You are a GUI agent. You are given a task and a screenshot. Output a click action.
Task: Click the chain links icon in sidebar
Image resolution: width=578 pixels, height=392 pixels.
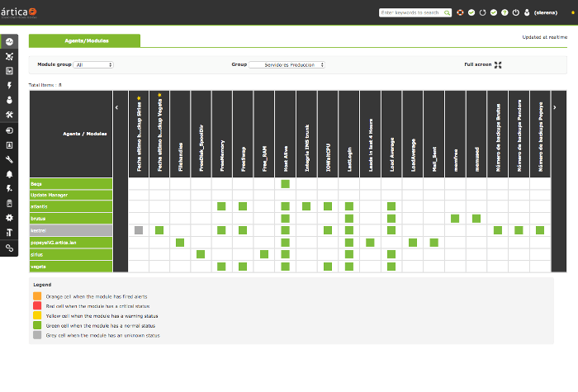point(9,247)
